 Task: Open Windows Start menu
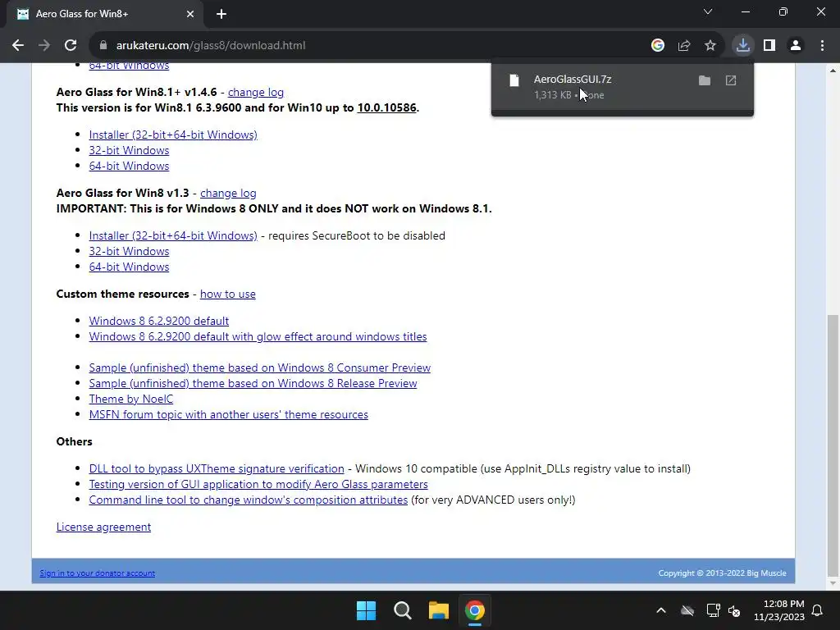click(367, 610)
